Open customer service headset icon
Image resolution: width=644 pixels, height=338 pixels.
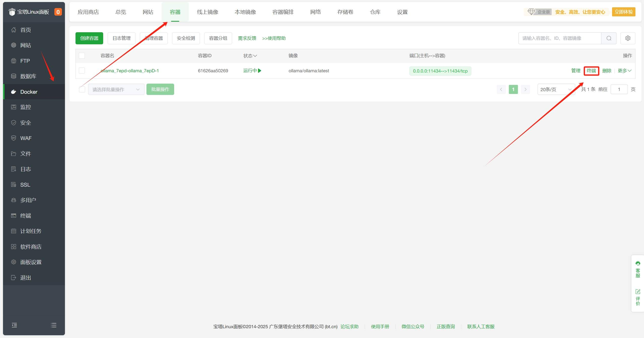coord(637,264)
